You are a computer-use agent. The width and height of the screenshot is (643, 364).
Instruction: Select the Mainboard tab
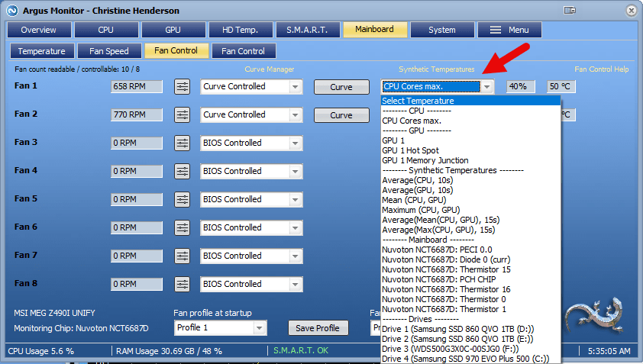[x=375, y=30]
